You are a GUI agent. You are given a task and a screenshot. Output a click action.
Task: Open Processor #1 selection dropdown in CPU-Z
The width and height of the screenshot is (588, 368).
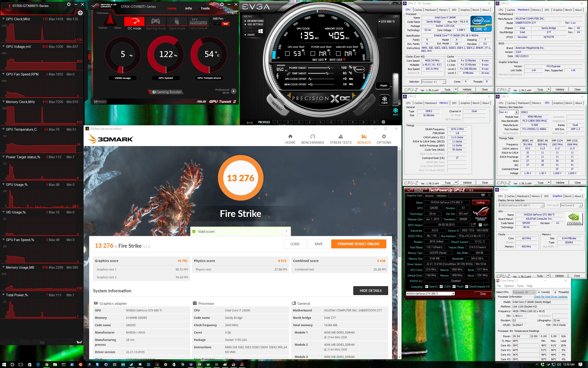tap(433, 82)
